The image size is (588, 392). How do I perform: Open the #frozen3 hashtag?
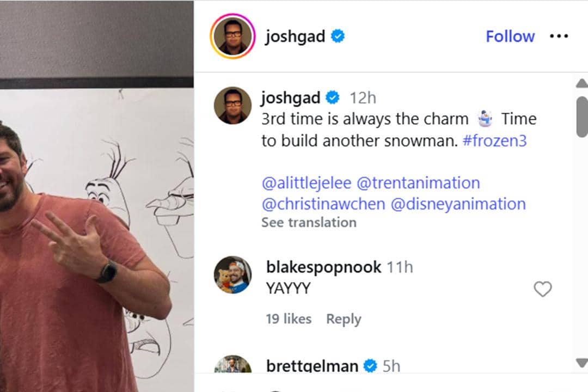tap(494, 140)
